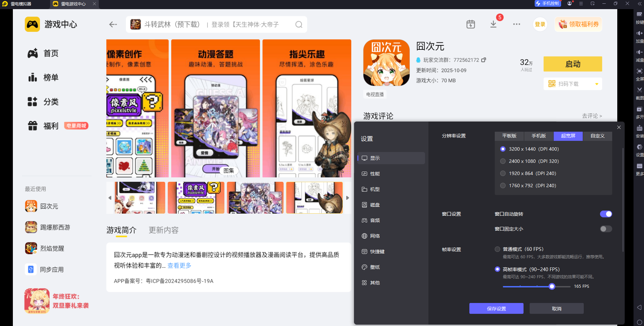The image size is (644, 326).
Task: Click the 保存设置 save settings button
Action: 496,308
